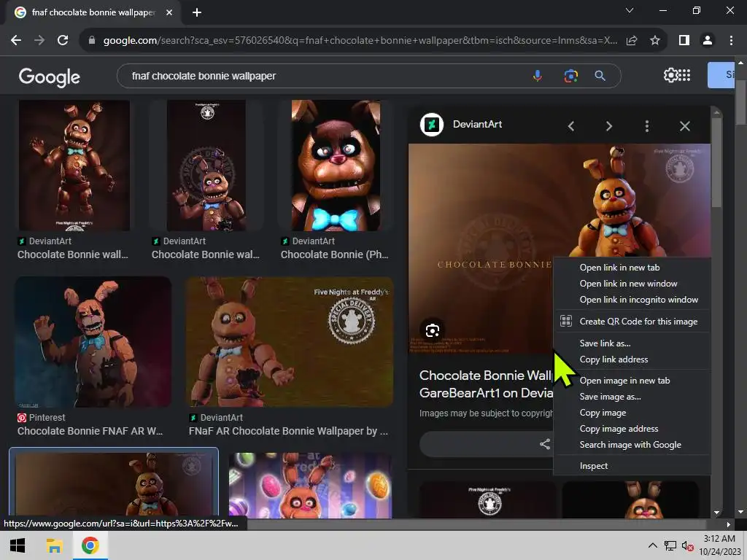The width and height of the screenshot is (747, 560).
Task: Search by image with Google Lens icon
Action: tap(570, 76)
